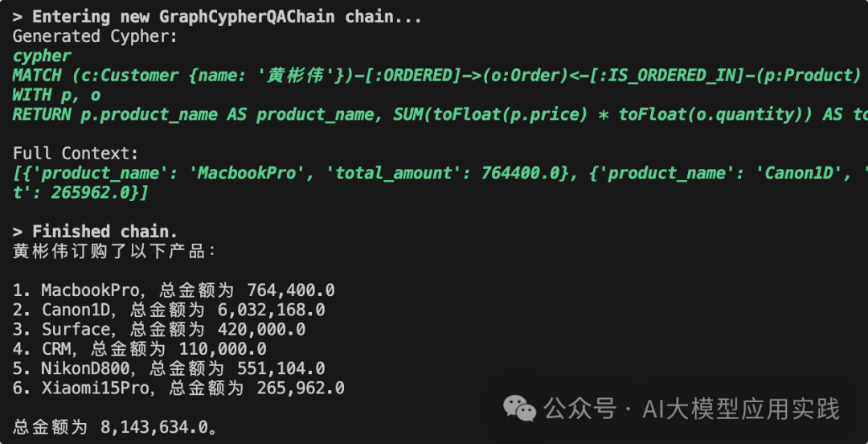
Task: Click the CRM 110,000.0 result line
Action: point(139,349)
